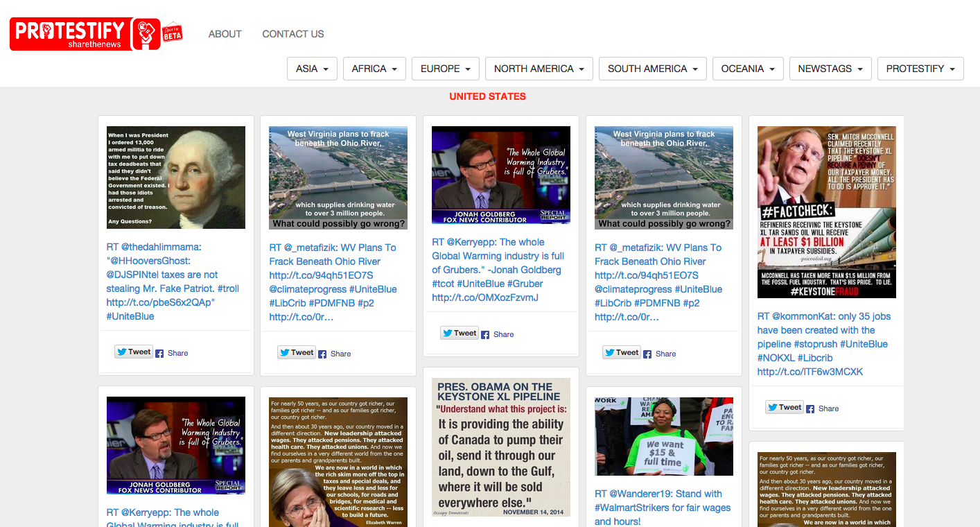This screenshot has width=980, height=527.
Task: Expand the AFRICA dropdown
Action: [374, 69]
